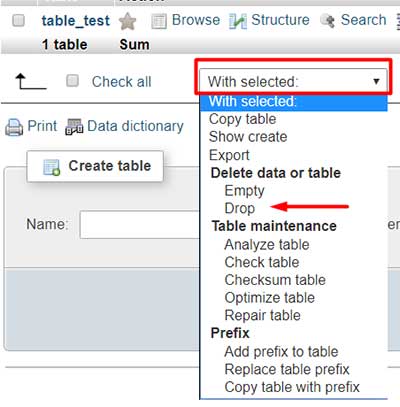Click the Check all link text
This screenshot has height=407, width=400.
(122, 82)
